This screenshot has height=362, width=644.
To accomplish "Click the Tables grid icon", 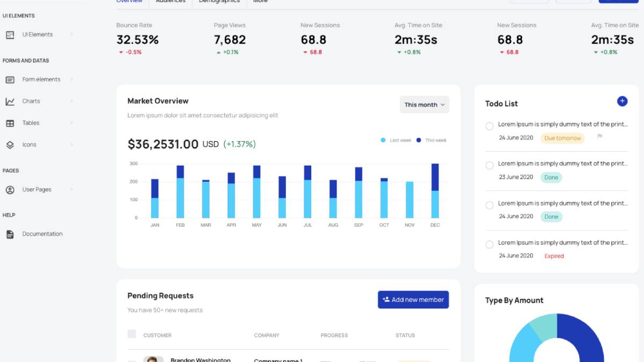I will click(x=10, y=123).
